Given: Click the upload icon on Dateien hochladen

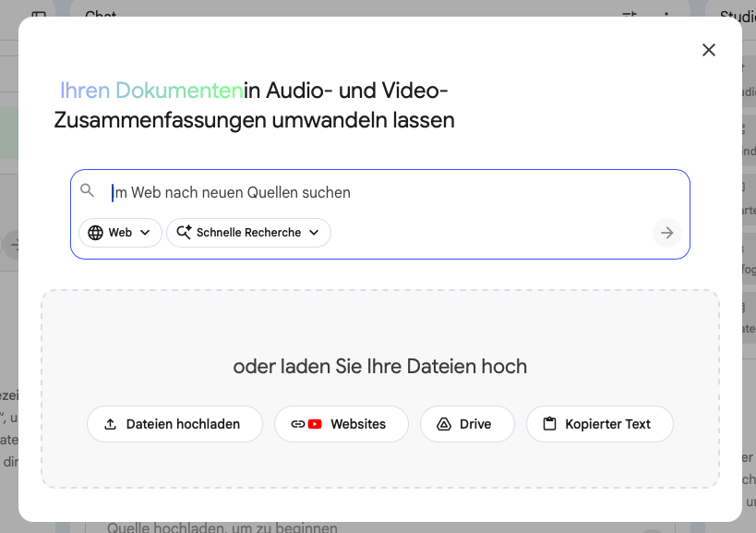Looking at the screenshot, I should tap(111, 424).
